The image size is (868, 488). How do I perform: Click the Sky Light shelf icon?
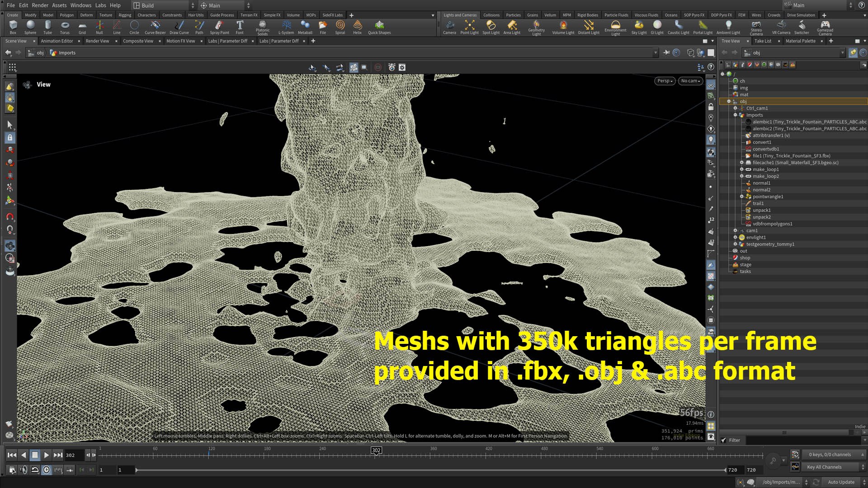point(639,27)
